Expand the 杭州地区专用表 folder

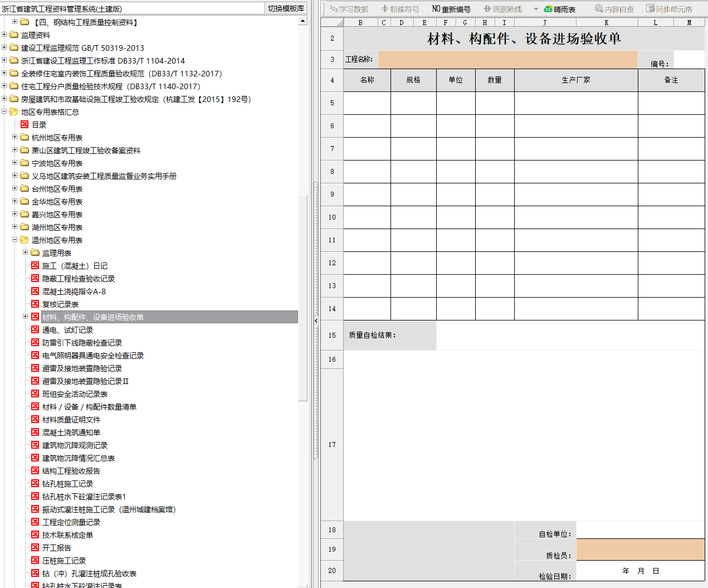click(x=15, y=137)
